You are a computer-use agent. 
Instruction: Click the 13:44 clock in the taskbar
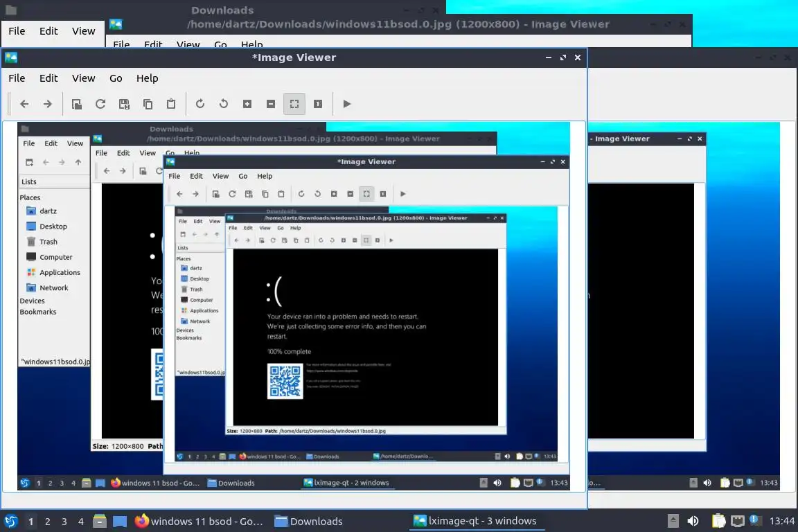coord(781,521)
